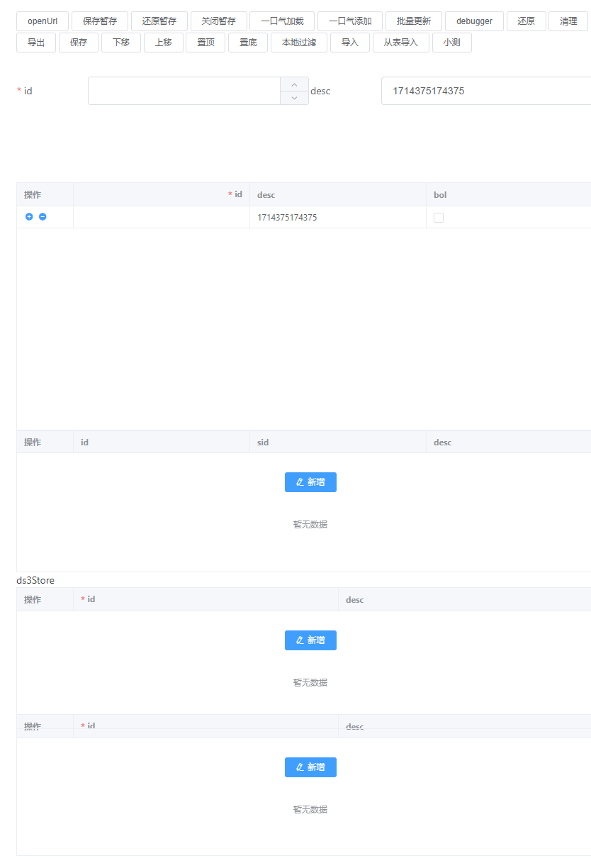Image resolution: width=591 pixels, height=868 pixels.
Task: Click the desc cell in first table row
Action: [x=337, y=218]
